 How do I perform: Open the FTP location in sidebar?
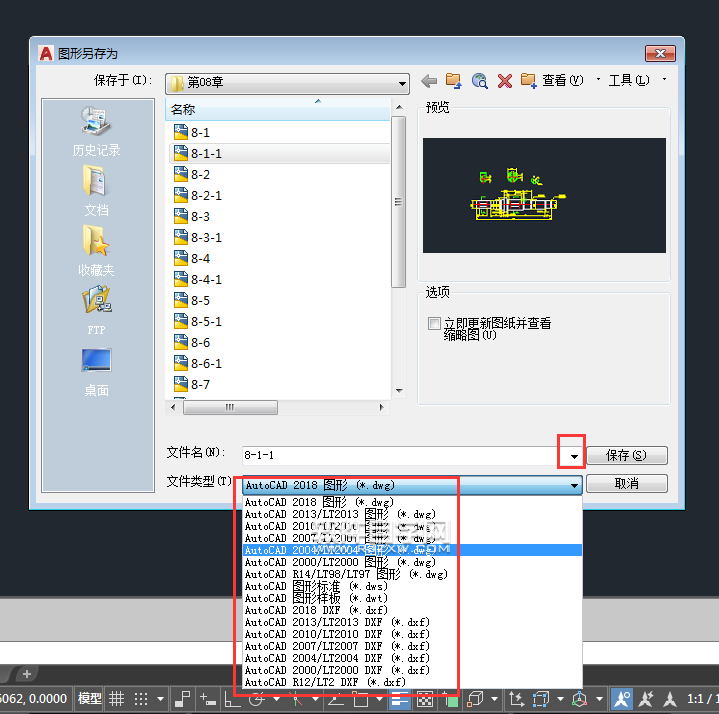(97, 310)
